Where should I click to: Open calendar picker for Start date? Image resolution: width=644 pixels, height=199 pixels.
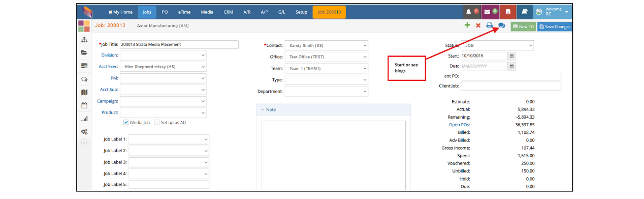pos(512,56)
